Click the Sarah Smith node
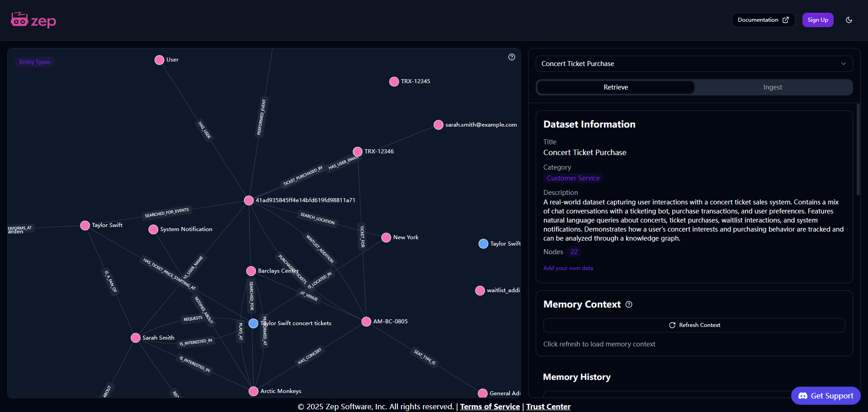Image resolution: width=868 pixels, height=412 pixels. coord(135,338)
